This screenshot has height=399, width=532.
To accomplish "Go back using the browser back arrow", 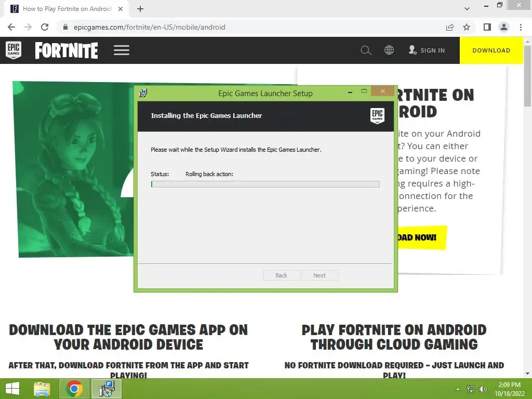I will 11,27.
